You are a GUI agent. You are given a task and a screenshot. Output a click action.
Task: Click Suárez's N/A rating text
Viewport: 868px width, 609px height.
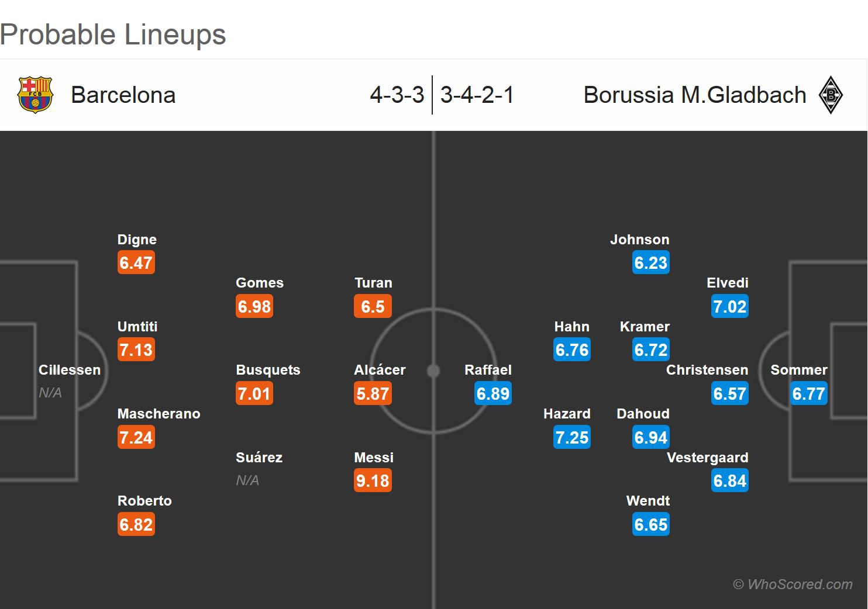click(247, 480)
